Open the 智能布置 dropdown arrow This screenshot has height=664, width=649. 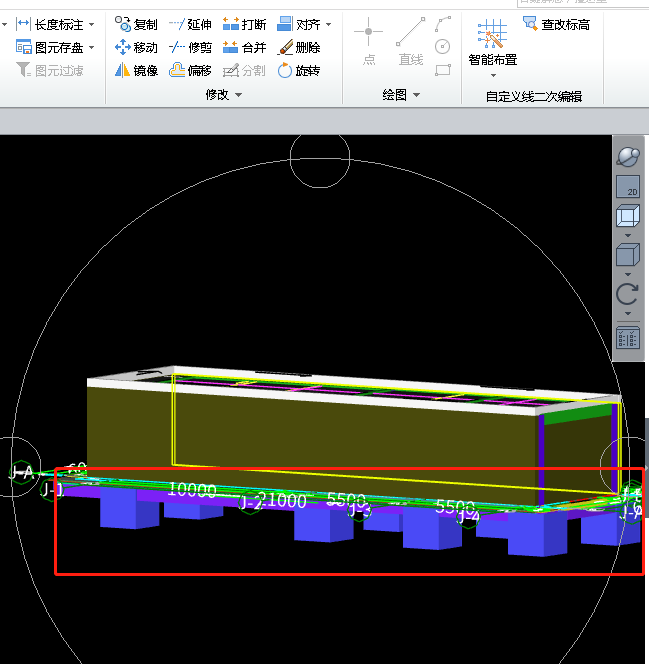pyautogui.click(x=493, y=75)
